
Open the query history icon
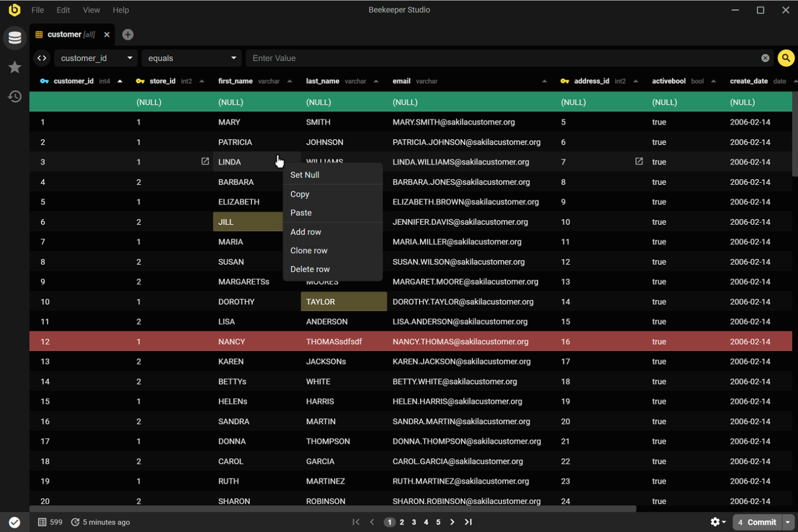pos(15,96)
